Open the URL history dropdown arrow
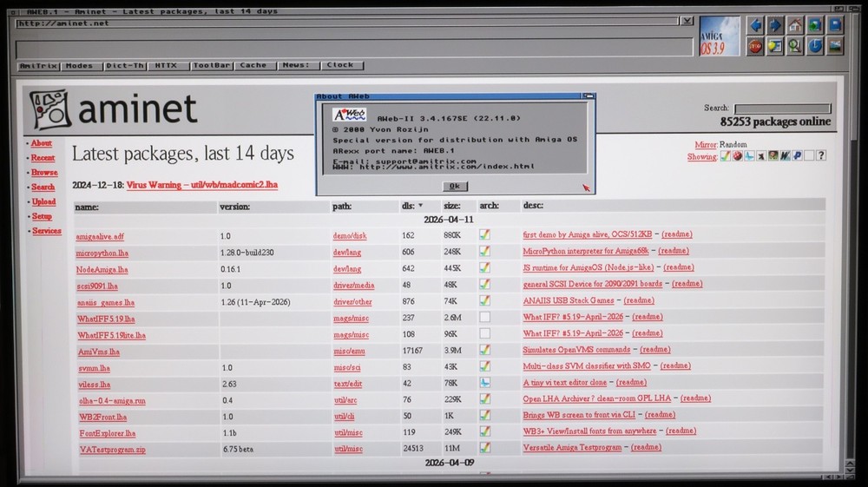 [687, 21]
